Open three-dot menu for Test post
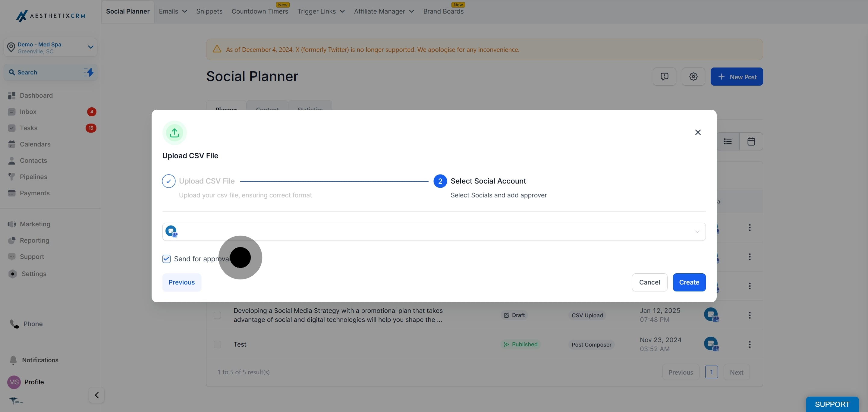This screenshot has width=868, height=412. pyautogui.click(x=749, y=344)
